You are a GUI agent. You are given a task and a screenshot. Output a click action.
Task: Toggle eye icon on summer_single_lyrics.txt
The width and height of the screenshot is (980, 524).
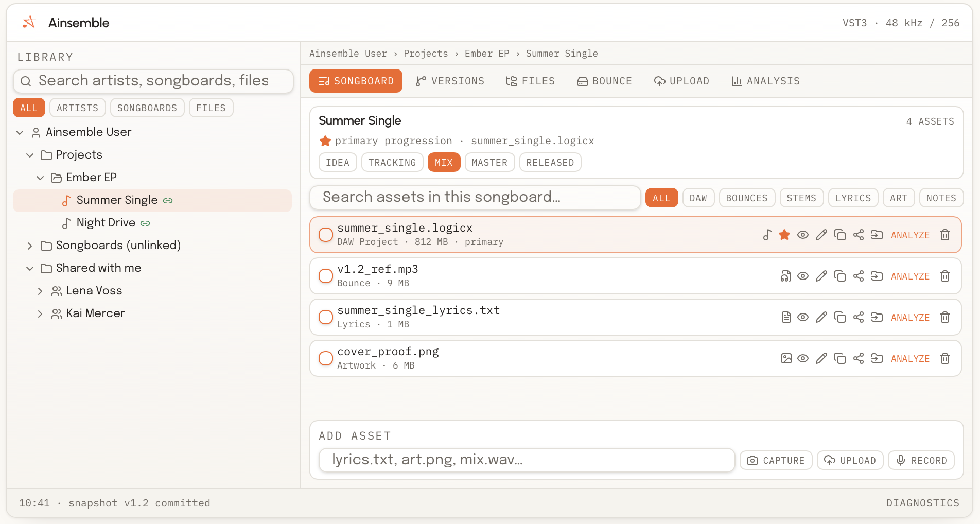[803, 318]
